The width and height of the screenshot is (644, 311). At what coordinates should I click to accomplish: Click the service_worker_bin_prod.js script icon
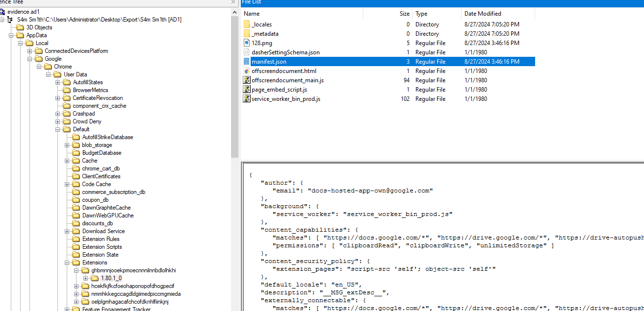(247, 99)
